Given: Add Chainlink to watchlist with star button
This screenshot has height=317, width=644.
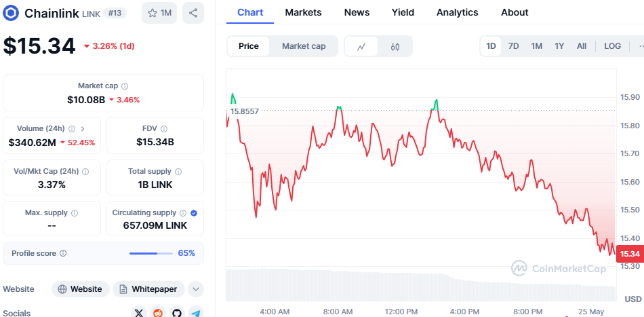Looking at the screenshot, I should coord(159,13).
